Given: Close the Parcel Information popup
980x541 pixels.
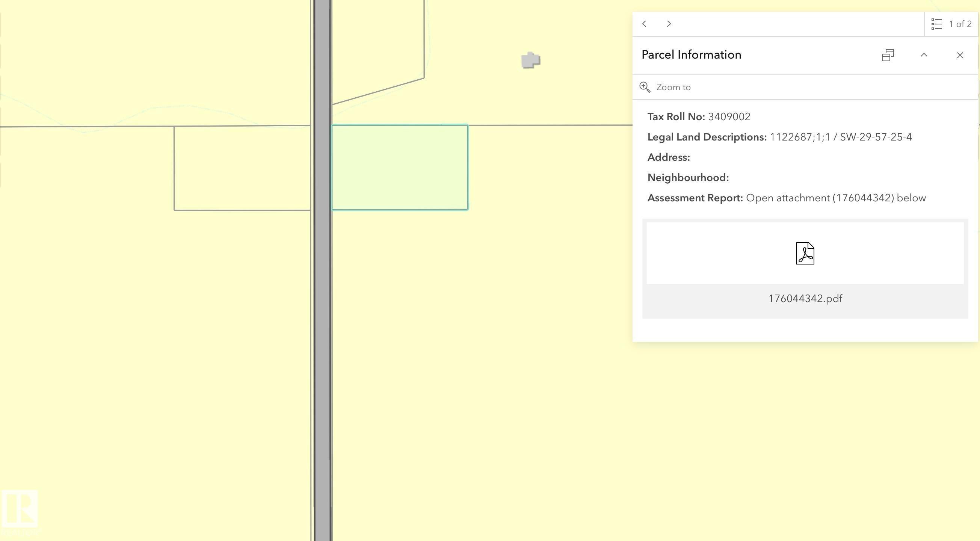Looking at the screenshot, I should coord(960,56).
